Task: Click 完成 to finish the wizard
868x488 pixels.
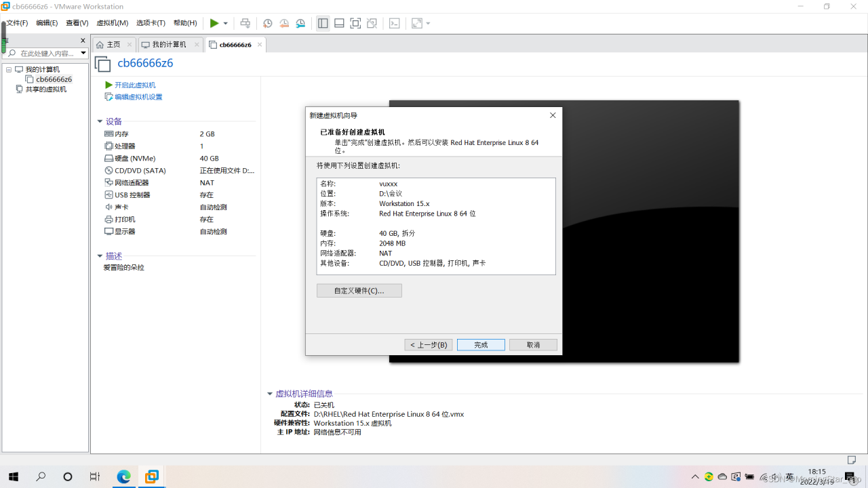Action: point(481,345)
